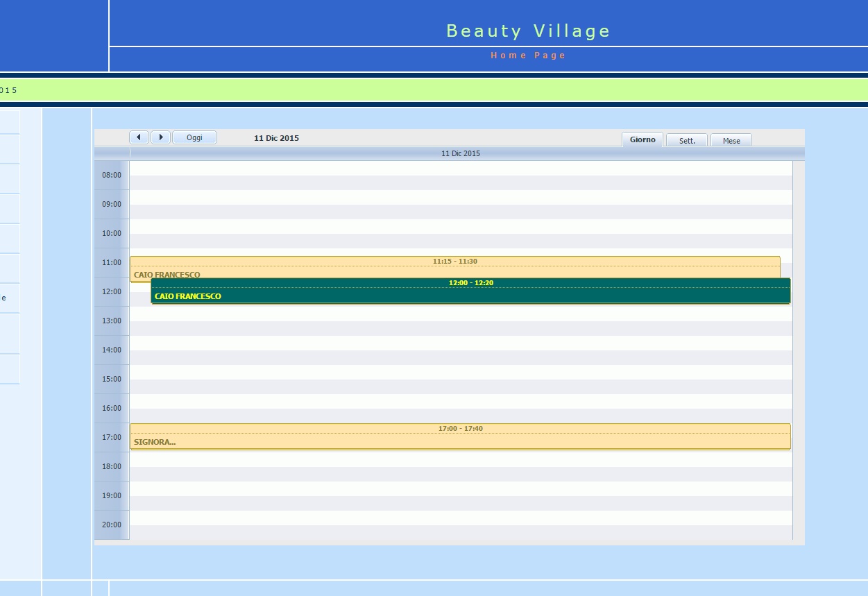Click the 11 Dic 2015 date beside Oggi
The image size is (868, 596).
[x=276, y=138]
